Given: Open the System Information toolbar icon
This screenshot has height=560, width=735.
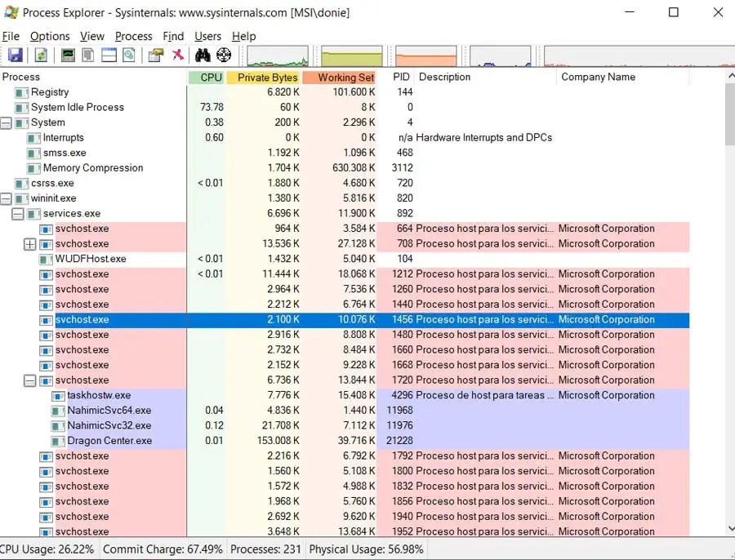Looking at the screenshot, I should pyautogui.click(x=68, y=55).
